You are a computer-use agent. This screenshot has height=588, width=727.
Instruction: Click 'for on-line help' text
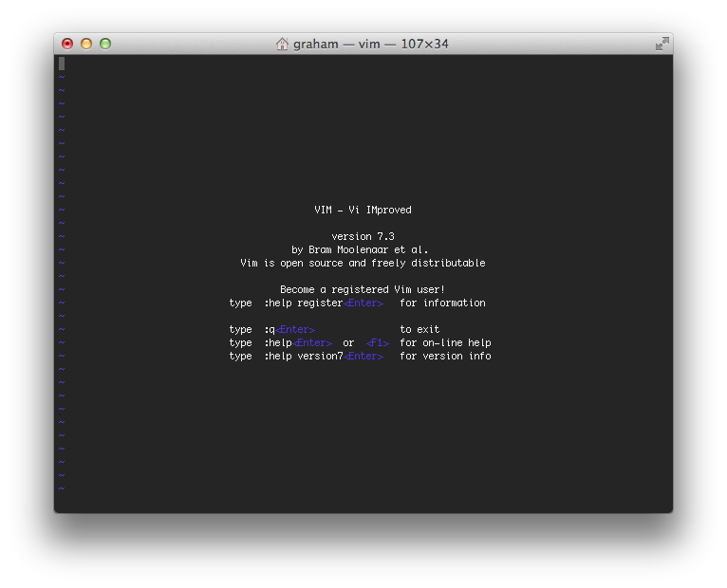coord(445,343)
